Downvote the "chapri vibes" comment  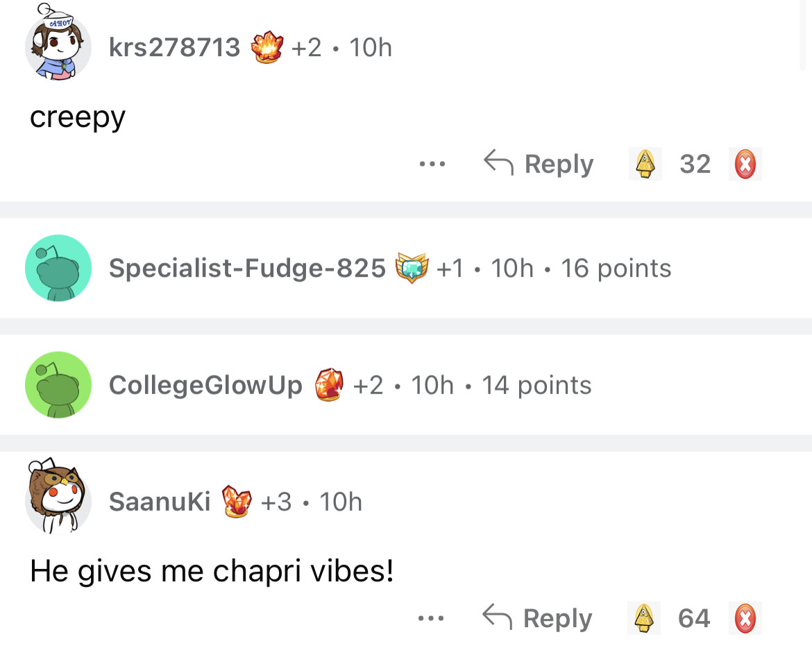pyautogui.click(x=745, y=618)
